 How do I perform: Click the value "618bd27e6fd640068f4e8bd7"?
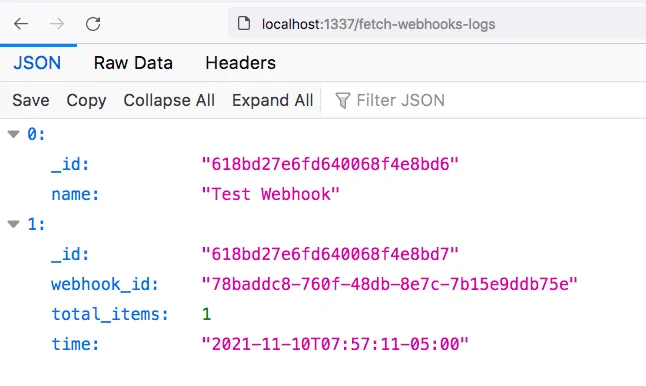tap(330, 254)
